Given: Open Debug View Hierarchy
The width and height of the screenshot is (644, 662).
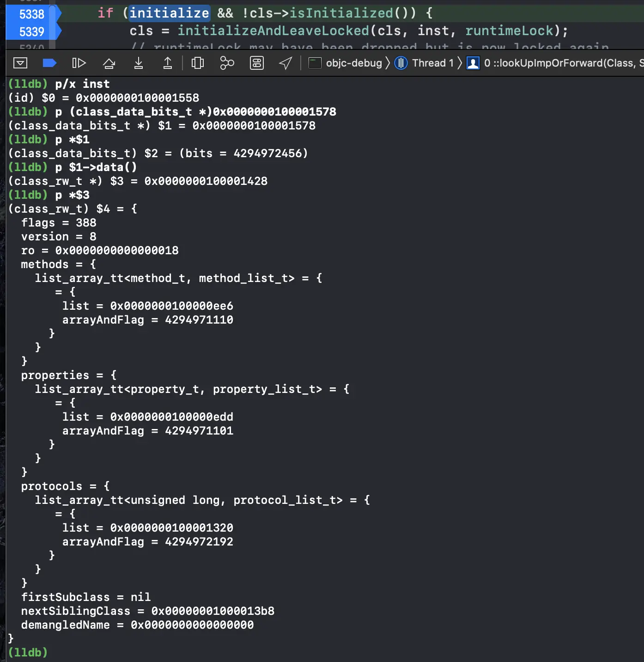Looking at the screenshot, I should (x=197, y=63).
